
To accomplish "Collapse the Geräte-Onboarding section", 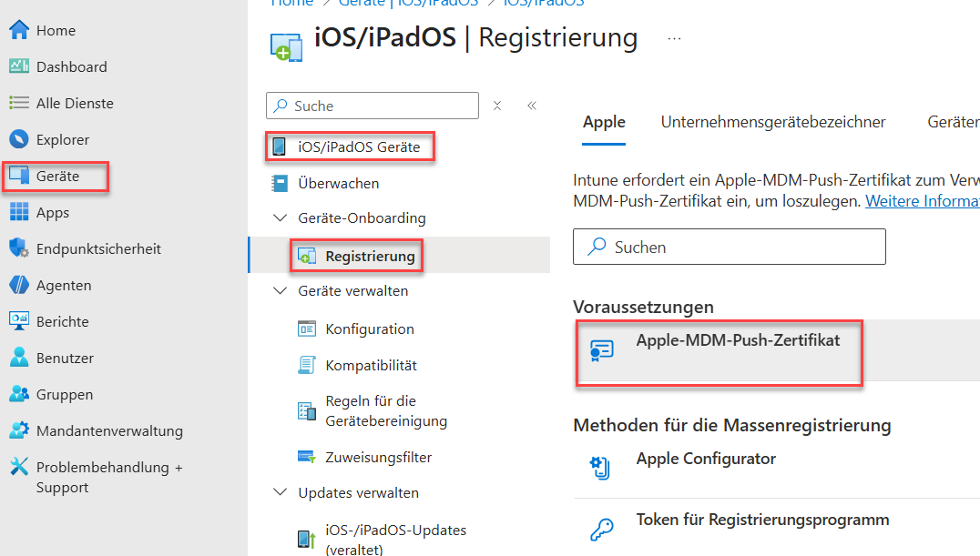I will click(280, 218).
